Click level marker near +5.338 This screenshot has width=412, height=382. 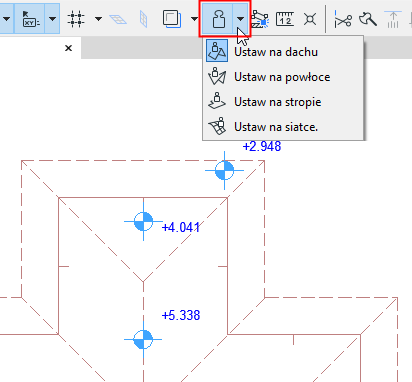point(143,339)
